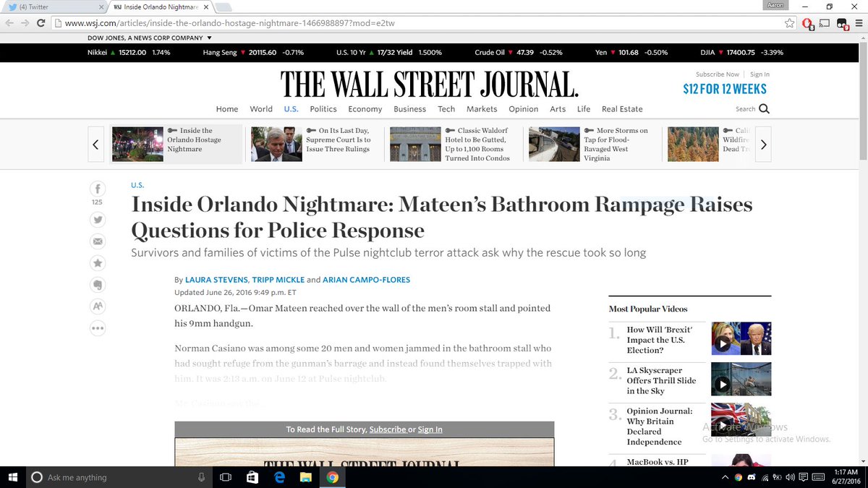Open author Laura Stevens link

(217, 280)
